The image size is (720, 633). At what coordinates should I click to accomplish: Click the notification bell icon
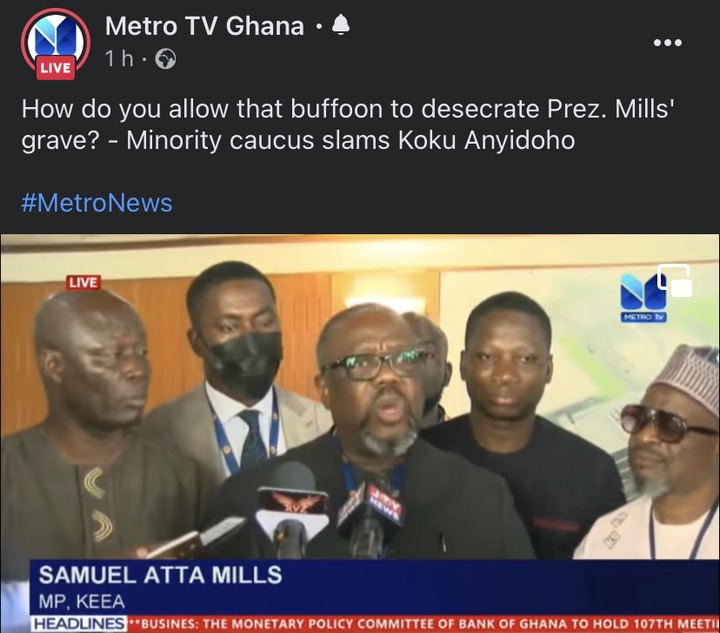(x=340, y=25)
